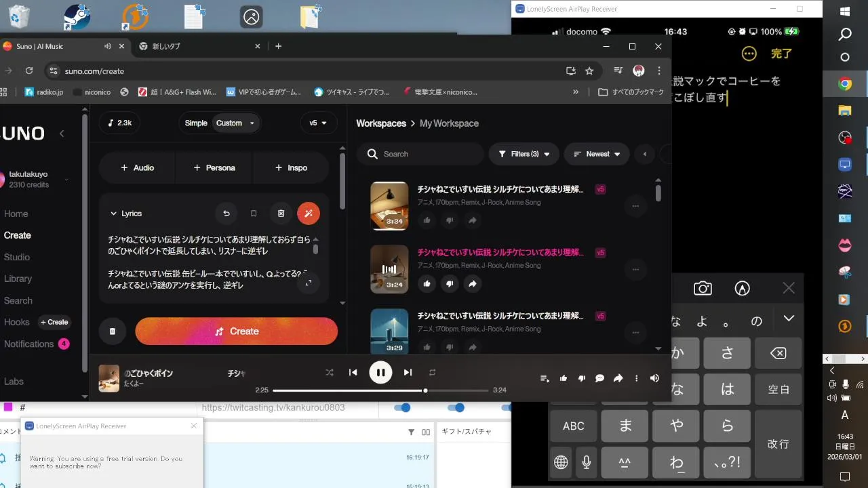868x488 pixels.
Task: Dislike the first song (3:34)
Action: 450,220
